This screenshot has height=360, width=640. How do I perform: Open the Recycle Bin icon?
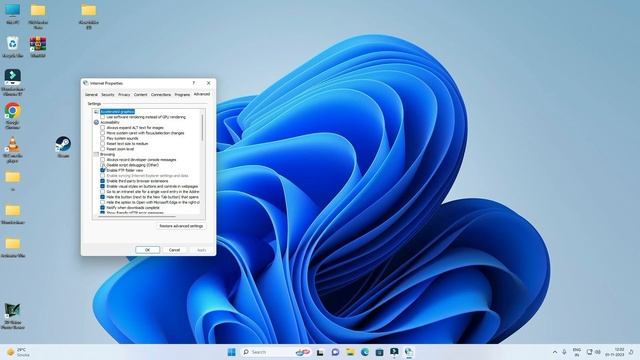(13, 47)
